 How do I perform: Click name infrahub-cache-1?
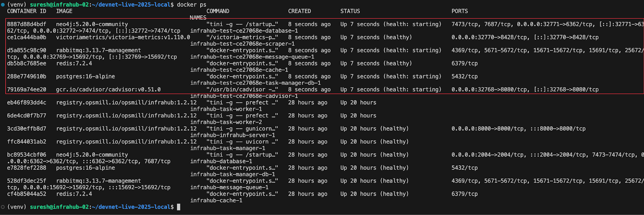point(216,201)
